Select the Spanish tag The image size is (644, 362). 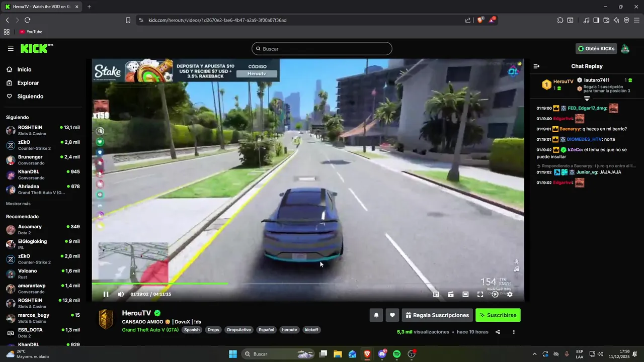point(192,330)
